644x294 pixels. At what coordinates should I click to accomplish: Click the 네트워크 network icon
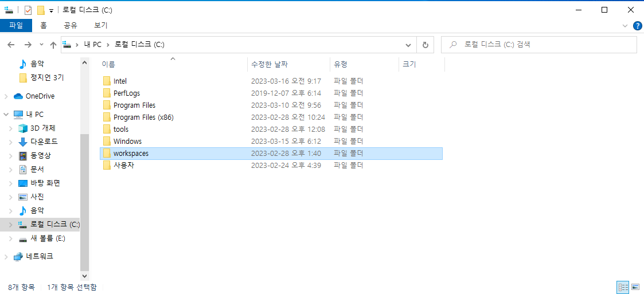[x=18, y=257]
